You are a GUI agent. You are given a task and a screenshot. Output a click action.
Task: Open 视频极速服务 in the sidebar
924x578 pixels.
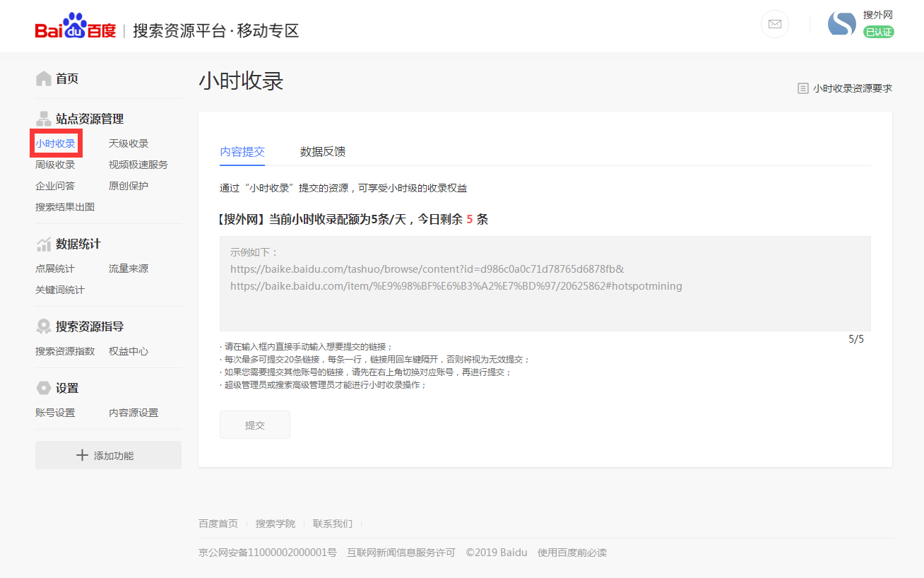pos(138,164)
